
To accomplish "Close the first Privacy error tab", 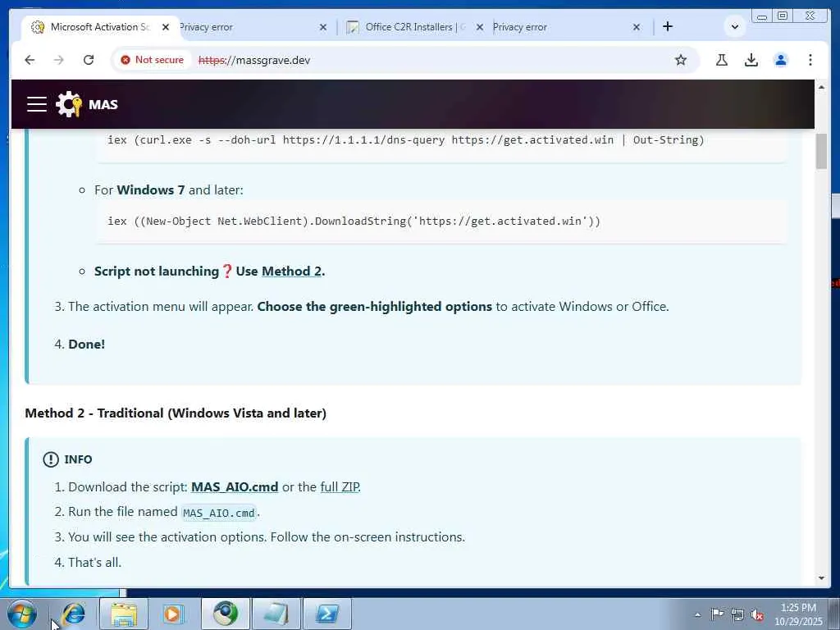I will [323, 27].
